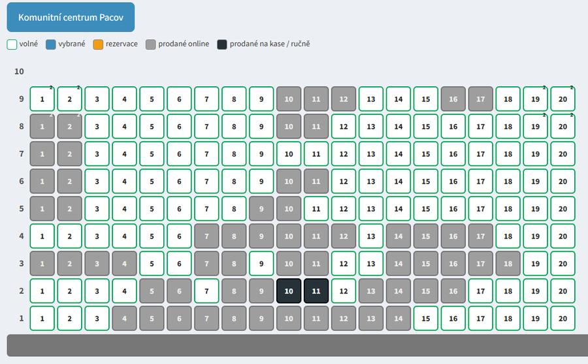Click the Komunitní centrum Pacov button
The width and height of the screenshot is (588, 364).
coord(71,17)
